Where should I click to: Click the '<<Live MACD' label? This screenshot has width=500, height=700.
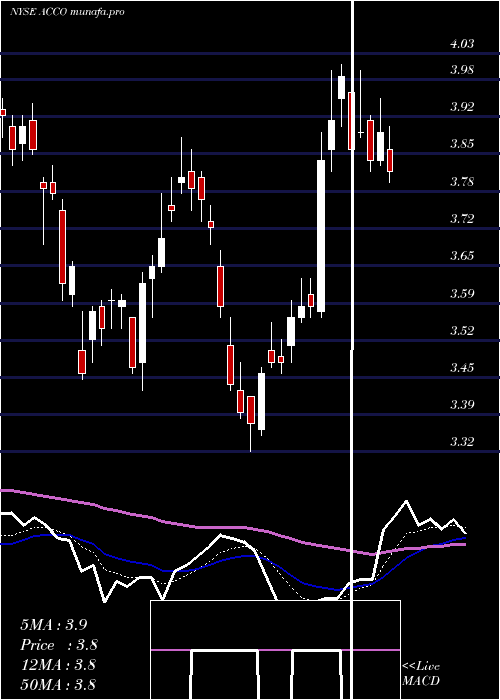click(x=421, y=674)
